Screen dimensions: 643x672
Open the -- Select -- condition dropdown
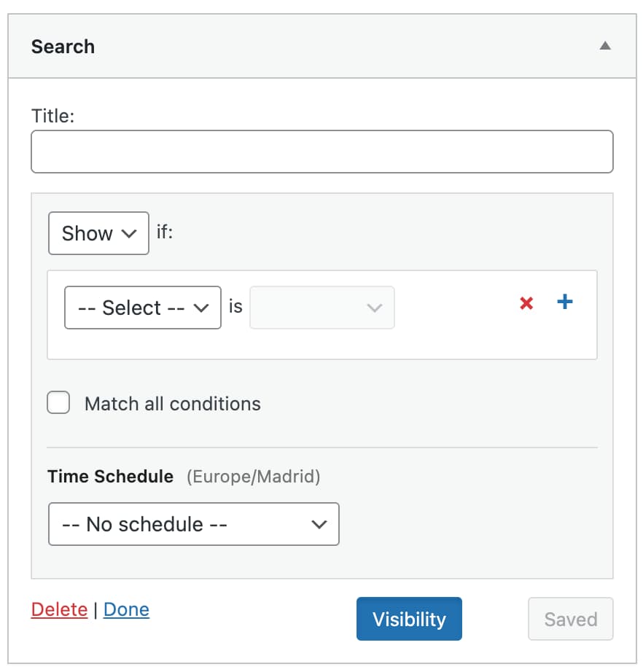(x=143, y=308)
